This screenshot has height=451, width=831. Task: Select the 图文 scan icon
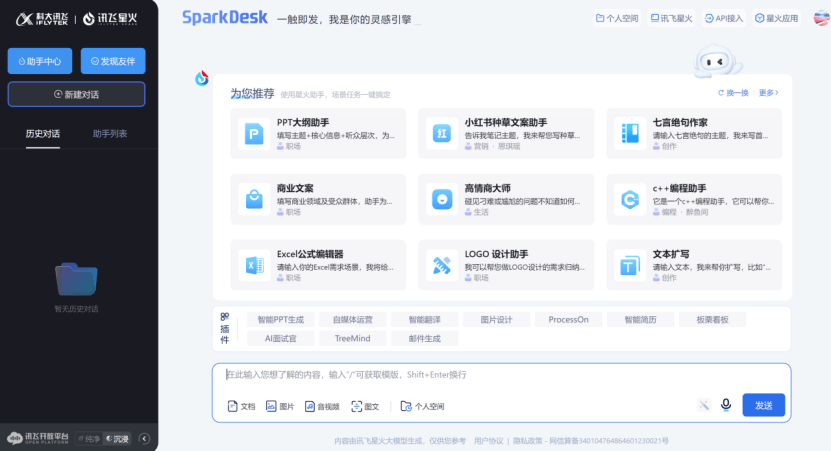click(357, 406)
